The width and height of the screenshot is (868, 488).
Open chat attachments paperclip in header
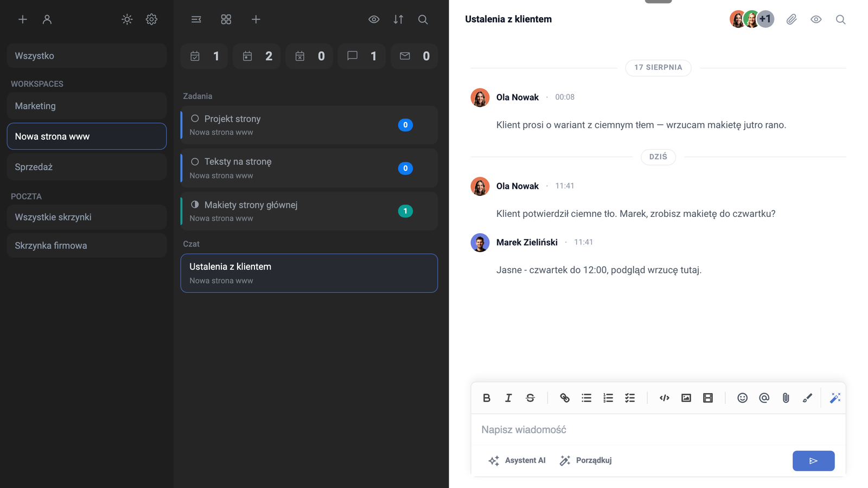coord(792,20)
